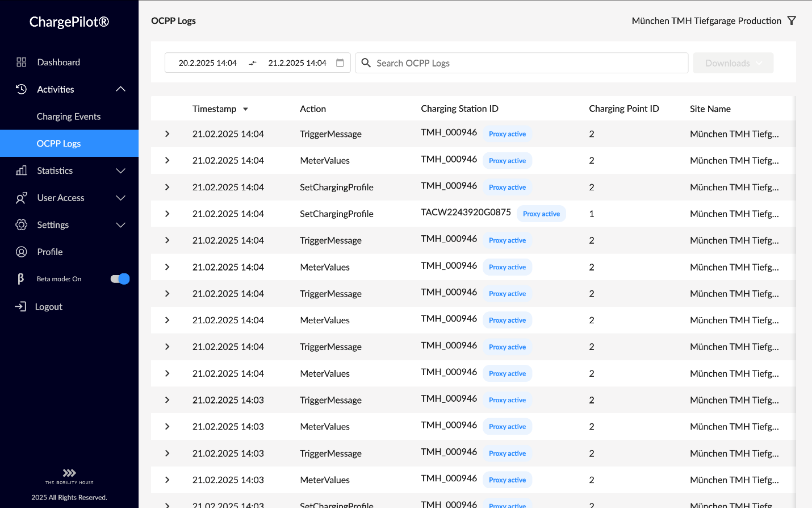The height and width of the screenshot is (508, 812).
Task: Click the Activities history clock icon
Action: (x=22, y=89)
